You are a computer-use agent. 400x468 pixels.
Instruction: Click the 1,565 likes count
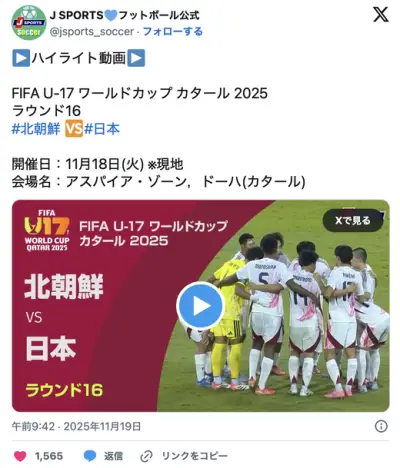click(49, 456)
